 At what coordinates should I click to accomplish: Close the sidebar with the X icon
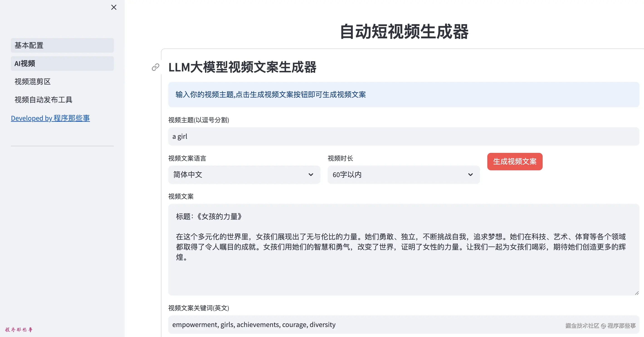pos(114,7)
